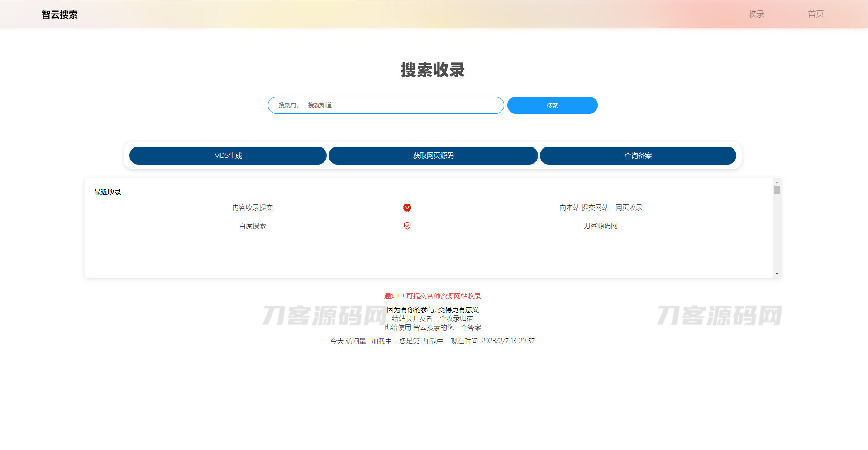Click the red 通知 submission notice
The width and height of the screenshot is (868, 450).
[x=432, y=296]
